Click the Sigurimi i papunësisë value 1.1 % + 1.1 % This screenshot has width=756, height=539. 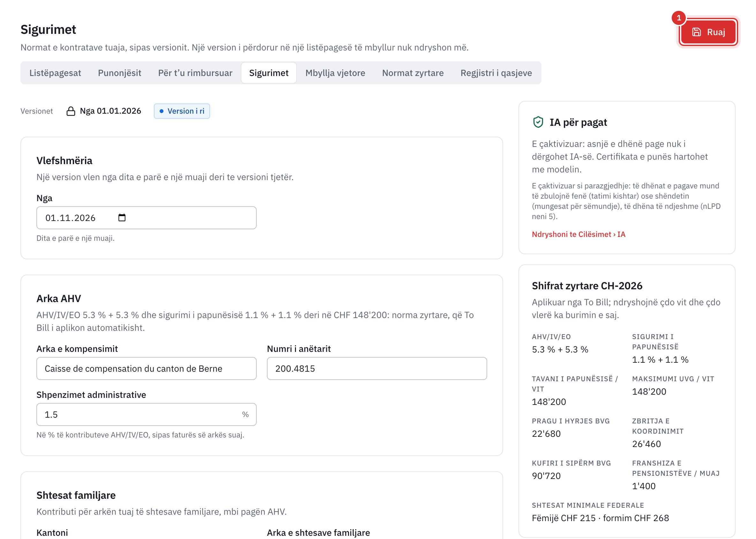660,360
